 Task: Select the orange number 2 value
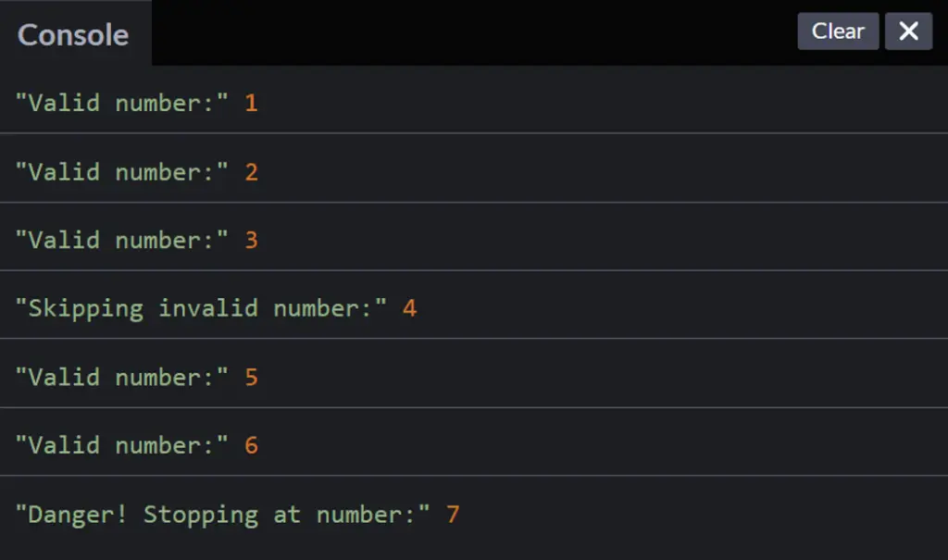[x=252, y=172]
